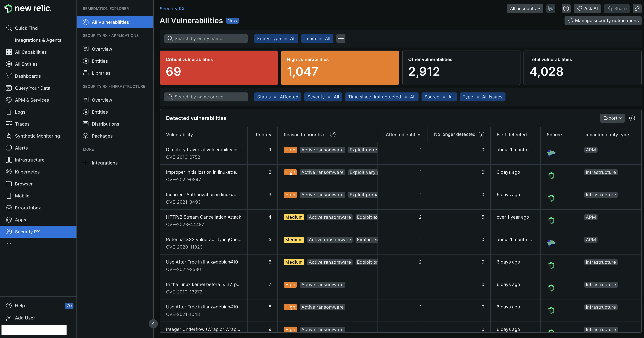Image resolution: width=644 pixels, height=338 pixels.
Task: Click the Mobile icon in sidebar
Action: pos(9,196)
